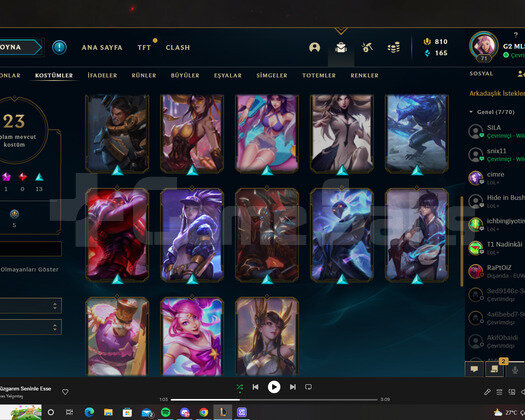525x420 pixels.
Task: Switch to RENKLER collection tab
Action: [365, 75]
